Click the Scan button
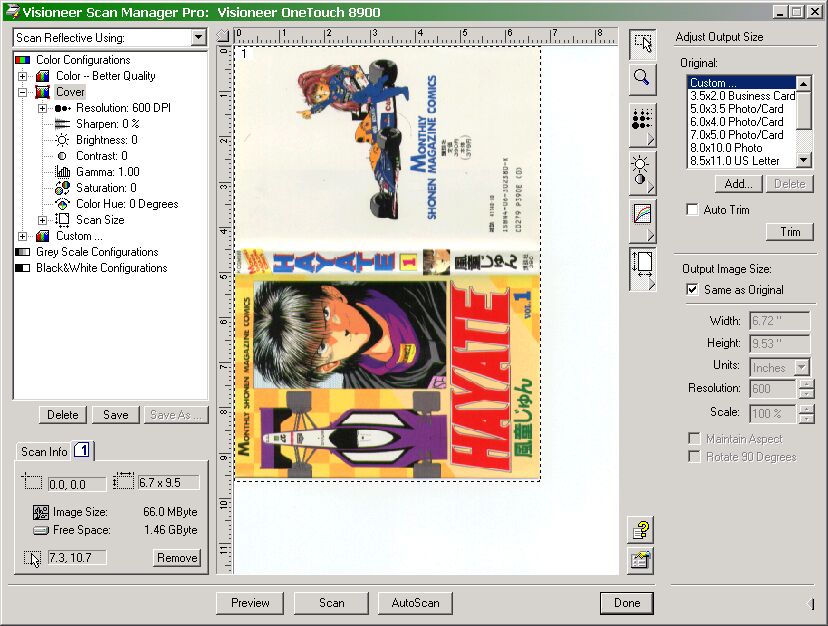 331,603
